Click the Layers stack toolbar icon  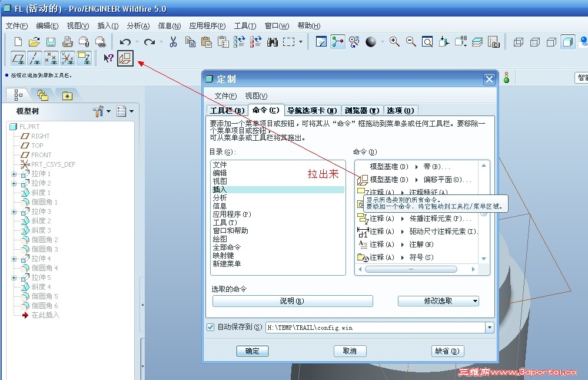click(x=477, y=42)
